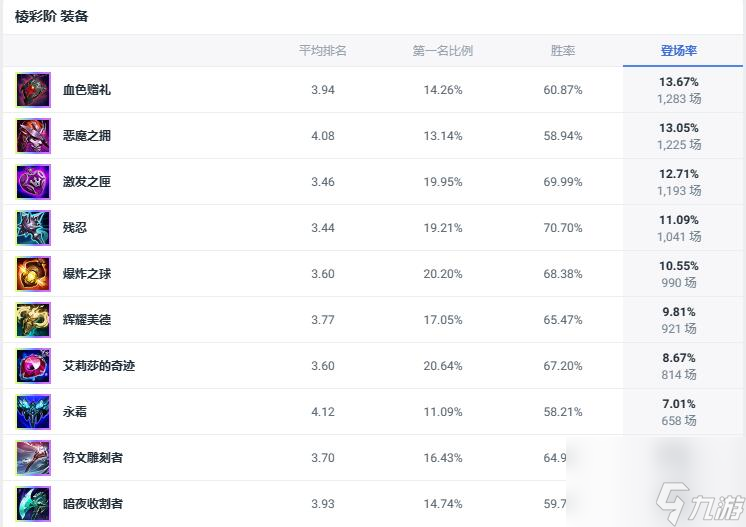The height and width of the screenshot is (527, 746).
Task: Click the 永霜 item name
Action: coord(75,412)
